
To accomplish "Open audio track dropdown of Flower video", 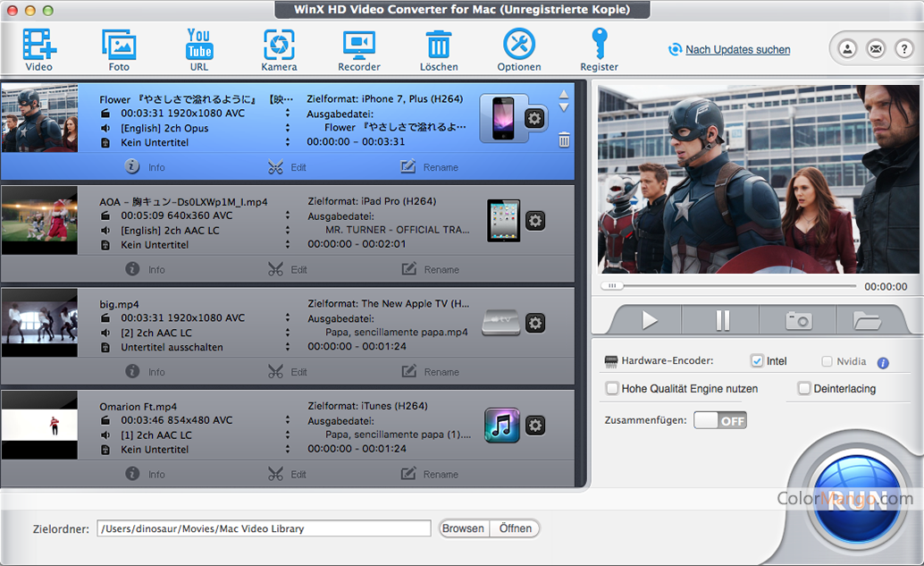I will 288,128.
